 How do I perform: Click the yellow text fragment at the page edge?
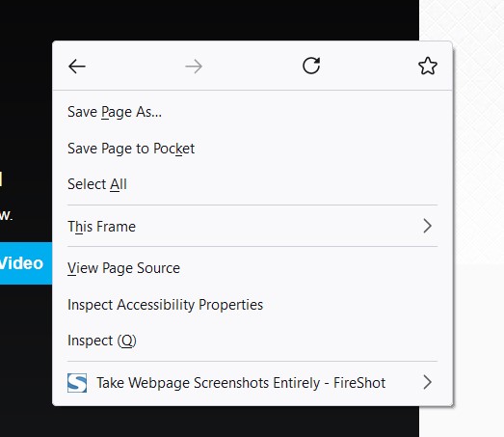(x=1, y=179)
